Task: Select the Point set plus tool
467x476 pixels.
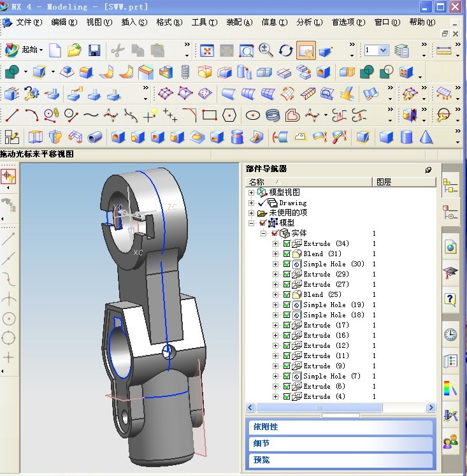Action: (170, 115)
